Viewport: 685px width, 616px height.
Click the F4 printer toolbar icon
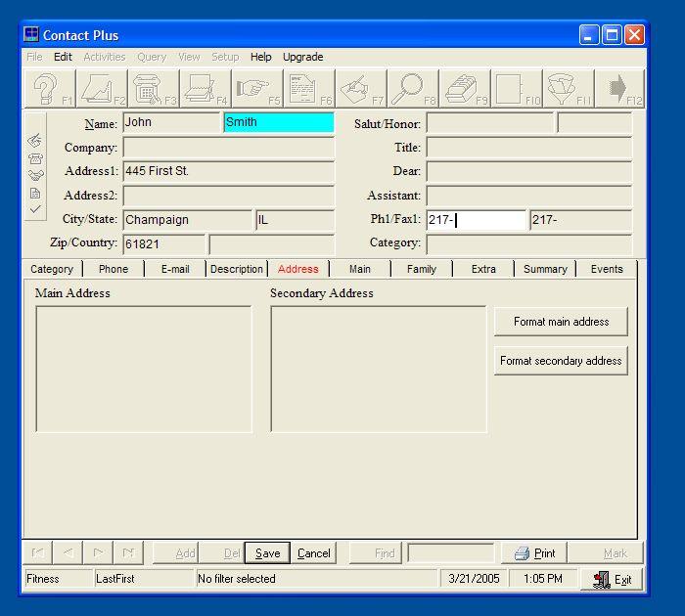[205, 89]
